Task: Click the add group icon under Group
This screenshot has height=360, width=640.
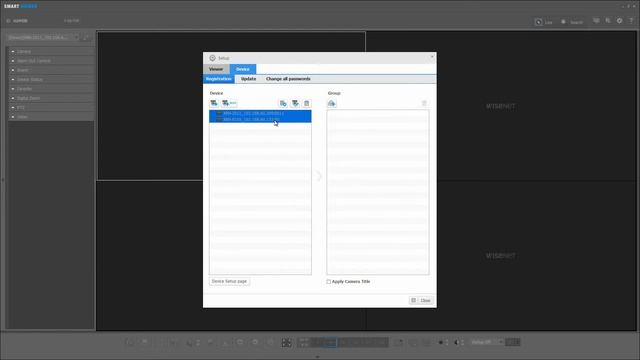Action: coord(331,103)
